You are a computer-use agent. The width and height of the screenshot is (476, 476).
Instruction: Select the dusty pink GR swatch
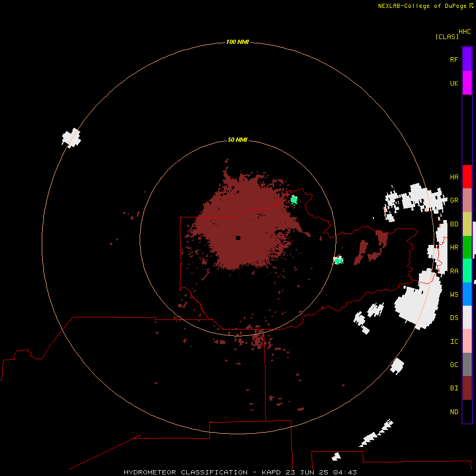point(467,200)
